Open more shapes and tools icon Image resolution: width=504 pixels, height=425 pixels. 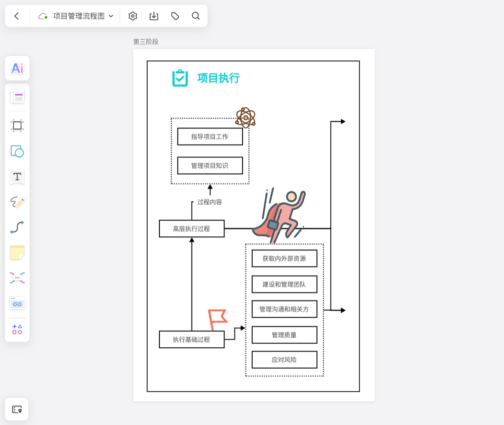(17, 329)
